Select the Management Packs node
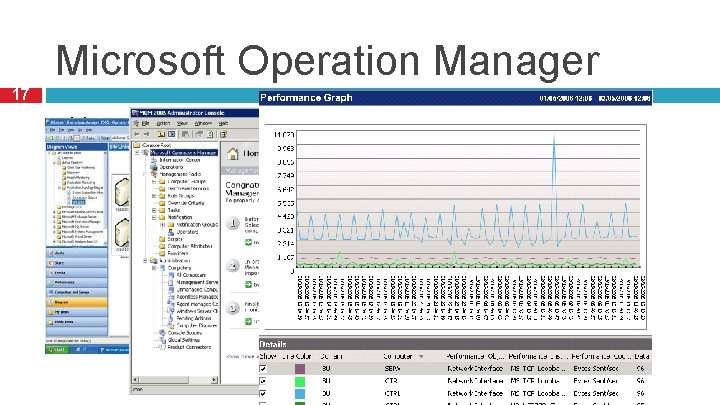720x405 pixels. (180, 174)
